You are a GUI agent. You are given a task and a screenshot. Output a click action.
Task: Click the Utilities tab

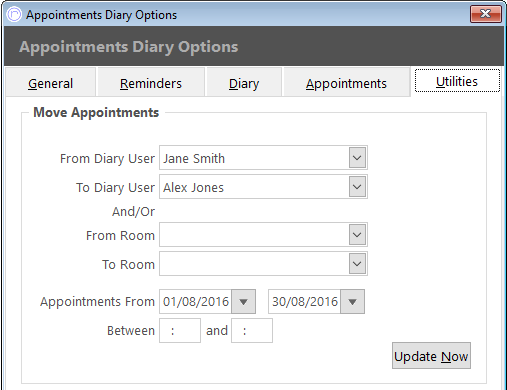(457, 81)
